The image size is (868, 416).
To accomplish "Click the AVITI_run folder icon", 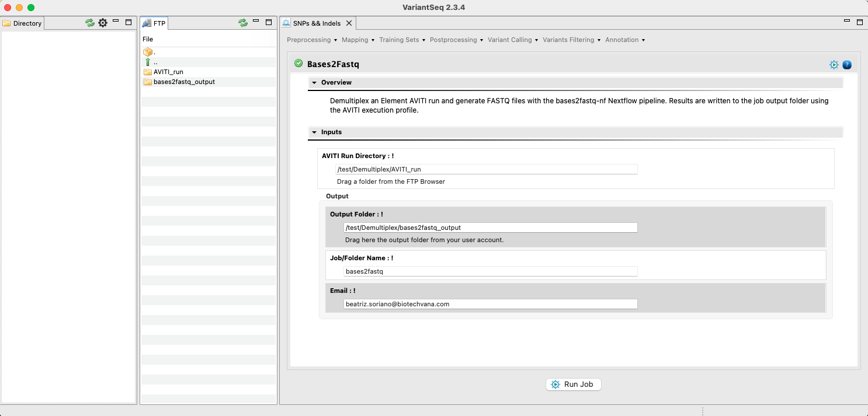I will pyautogui.click(x=147, y=72).
